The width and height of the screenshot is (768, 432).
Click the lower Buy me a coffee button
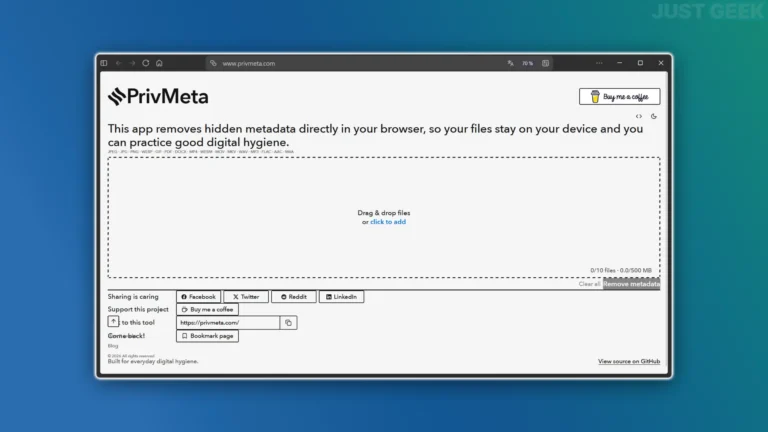pos(207,310)
